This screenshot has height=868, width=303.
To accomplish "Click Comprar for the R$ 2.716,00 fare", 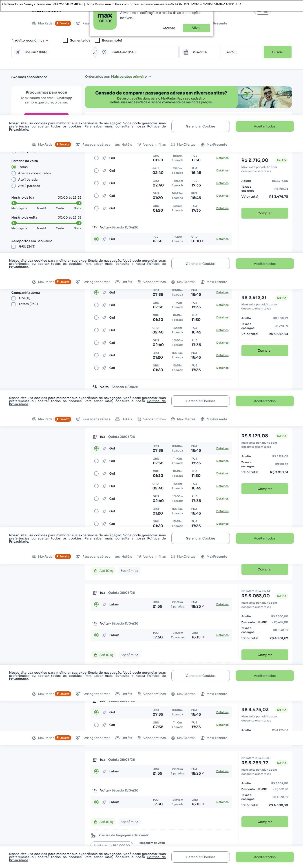I will (265, 213).
